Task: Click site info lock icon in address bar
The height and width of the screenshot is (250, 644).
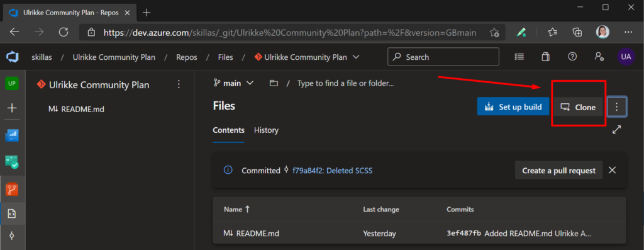Action: coord(92,32)
